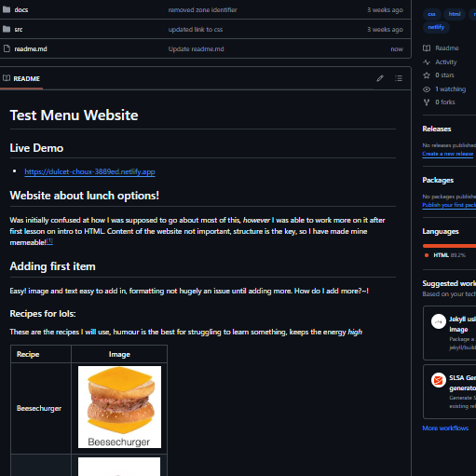Open commit 'removed zone identifier'

[202, 10]
